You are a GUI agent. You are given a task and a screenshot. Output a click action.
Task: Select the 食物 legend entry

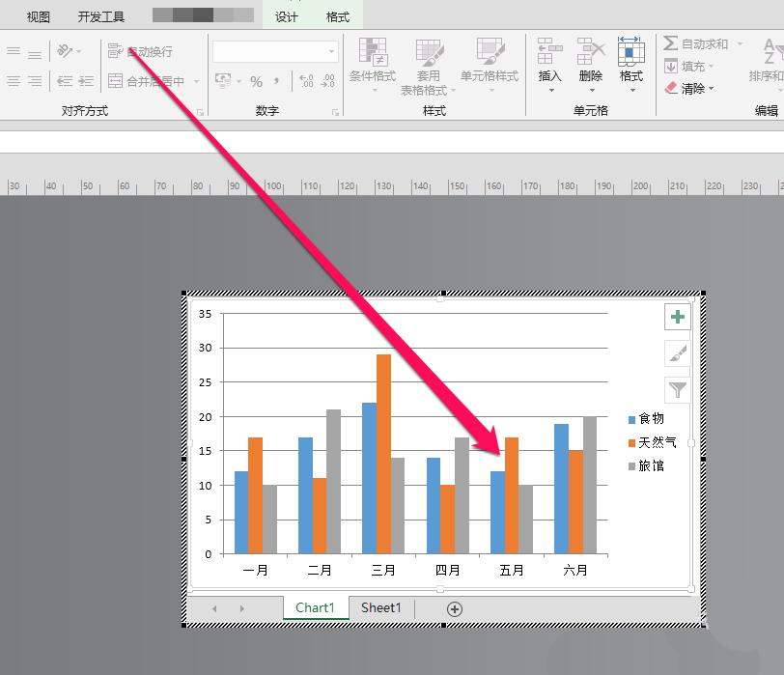pyautogui.click(x=646, y=418)
